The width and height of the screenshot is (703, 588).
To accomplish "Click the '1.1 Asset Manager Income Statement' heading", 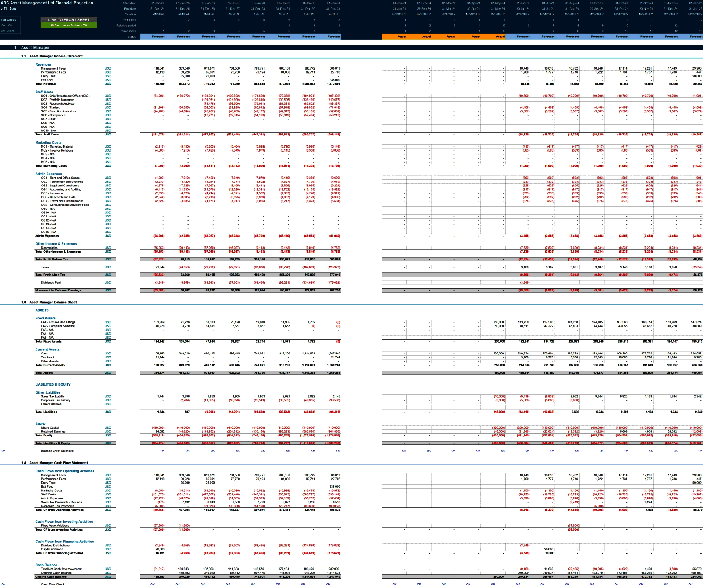I will [x=52, y=56].
